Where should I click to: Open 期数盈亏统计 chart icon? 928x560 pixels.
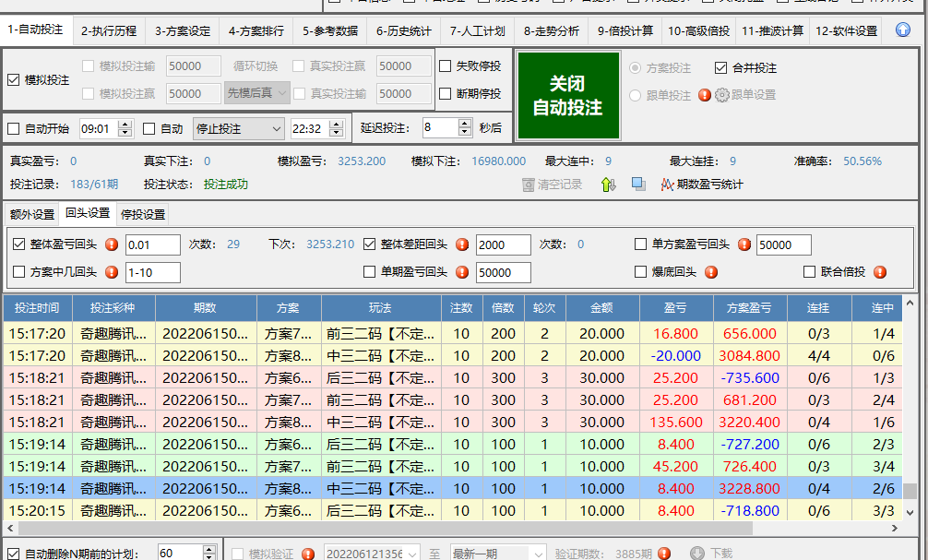[x=668, y=185]
